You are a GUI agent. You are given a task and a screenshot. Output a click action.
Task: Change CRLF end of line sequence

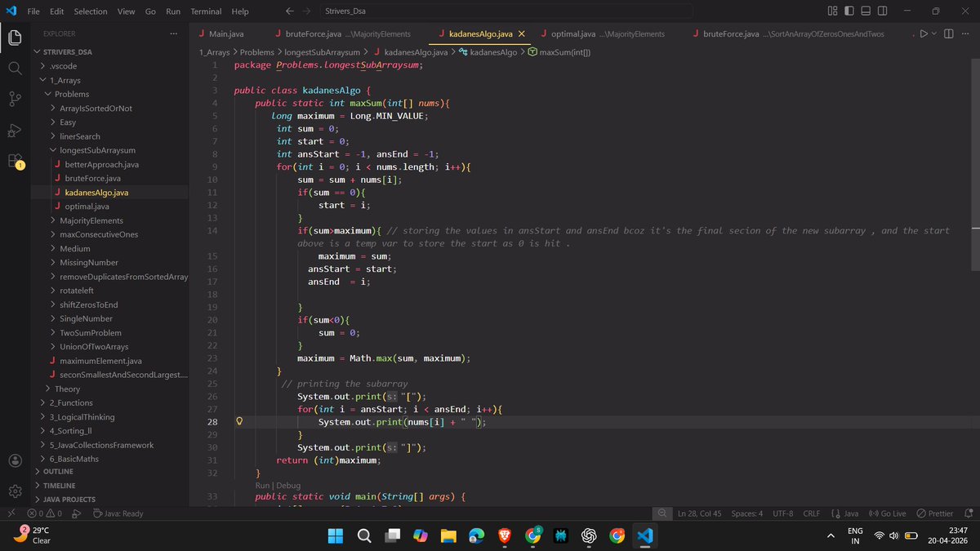point(811,513)
